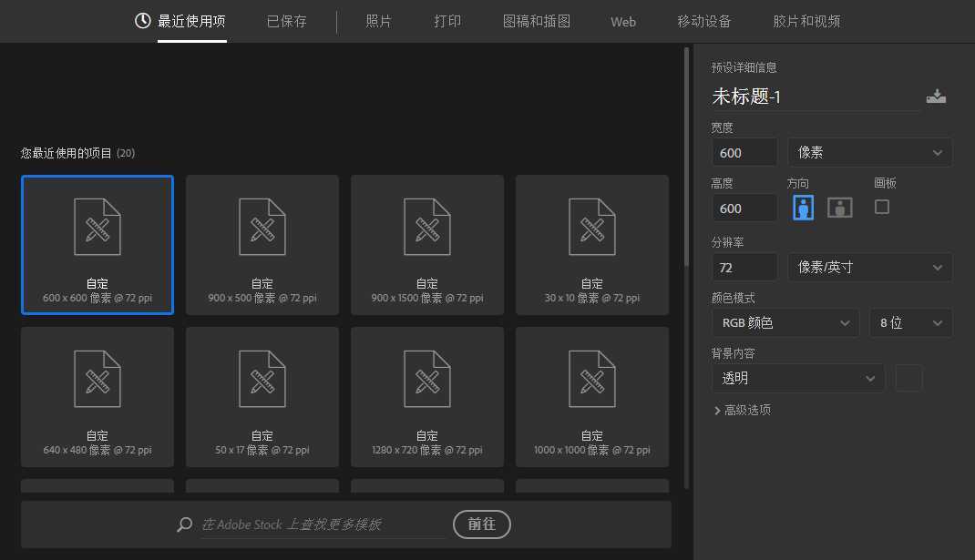This screenshot has height=560, width=975.
Task: Open the 背景内容 dropdown showing 透明
Action: [x=797, y=377]
